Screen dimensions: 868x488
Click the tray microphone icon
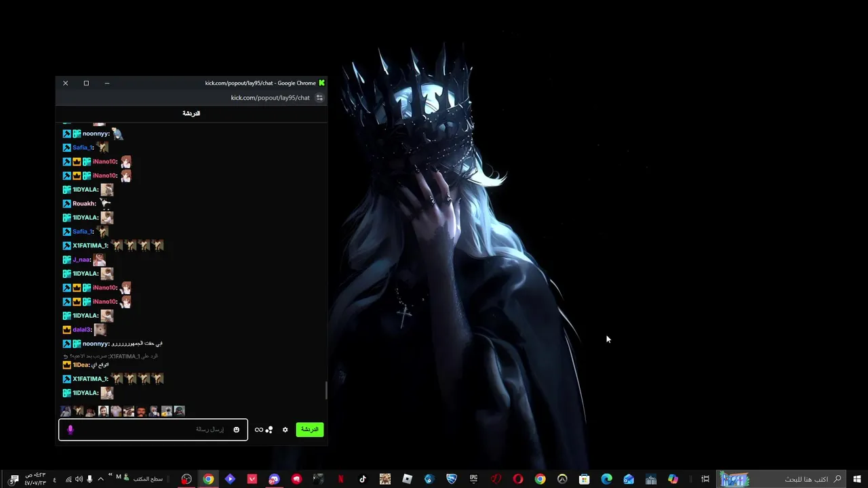(x=90, y=479)
